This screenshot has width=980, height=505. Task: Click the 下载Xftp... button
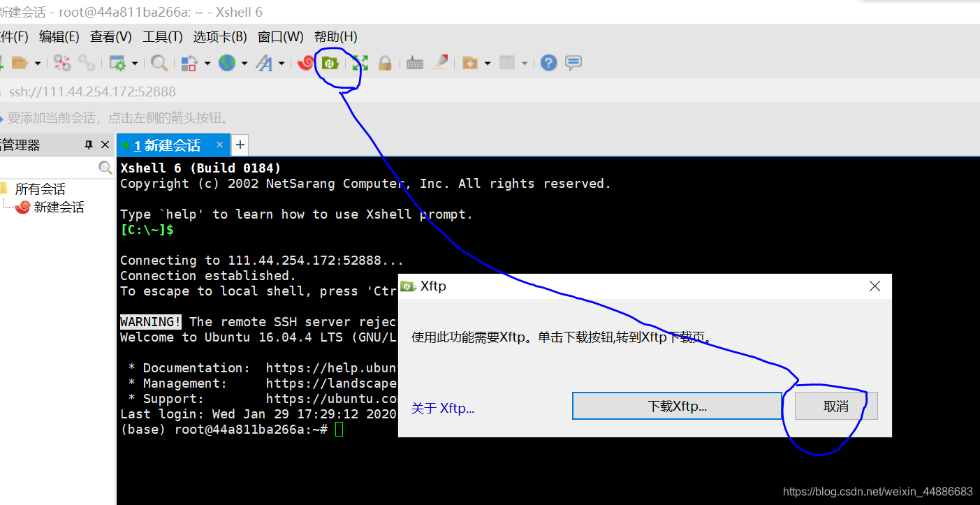[x=677, y=406]
